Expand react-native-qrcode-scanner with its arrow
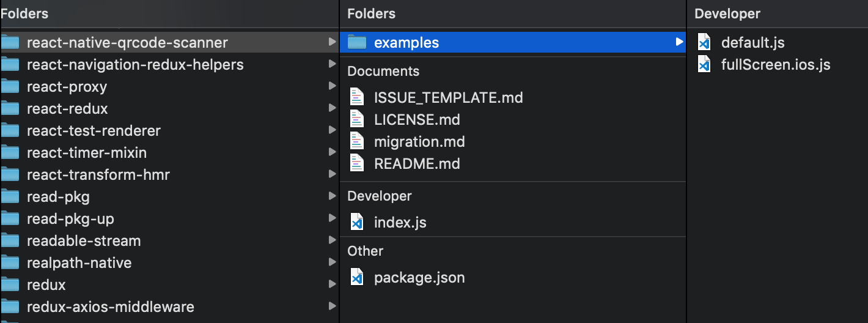This screenshot has height=323, width=868. pos(332,42)
